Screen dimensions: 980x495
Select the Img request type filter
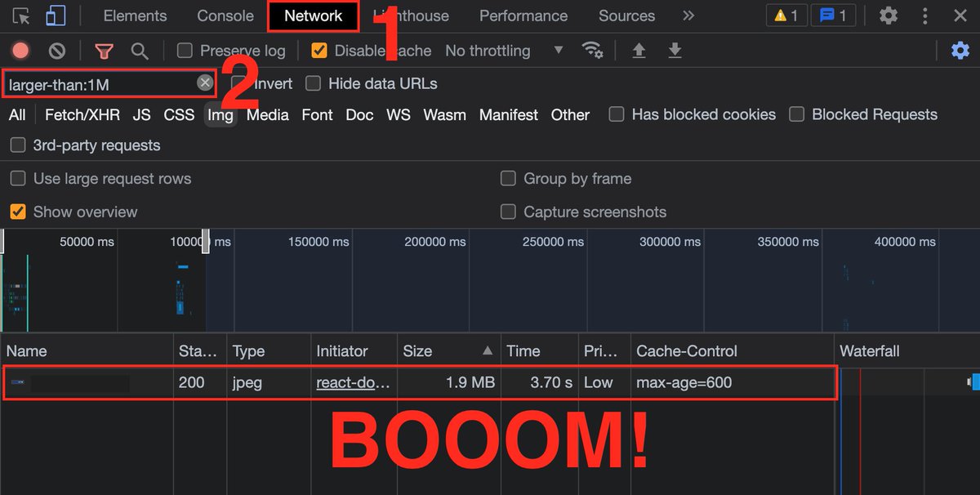coord(220,114)
